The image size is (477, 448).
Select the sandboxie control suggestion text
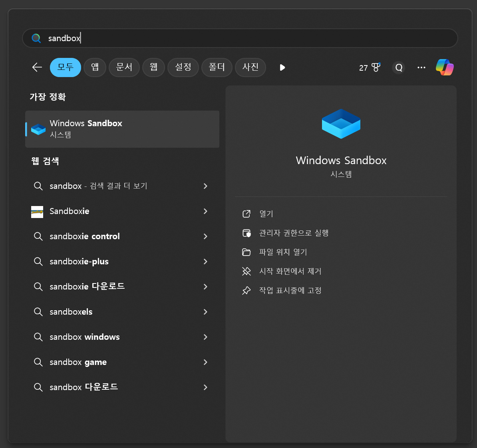coord(85,236)
